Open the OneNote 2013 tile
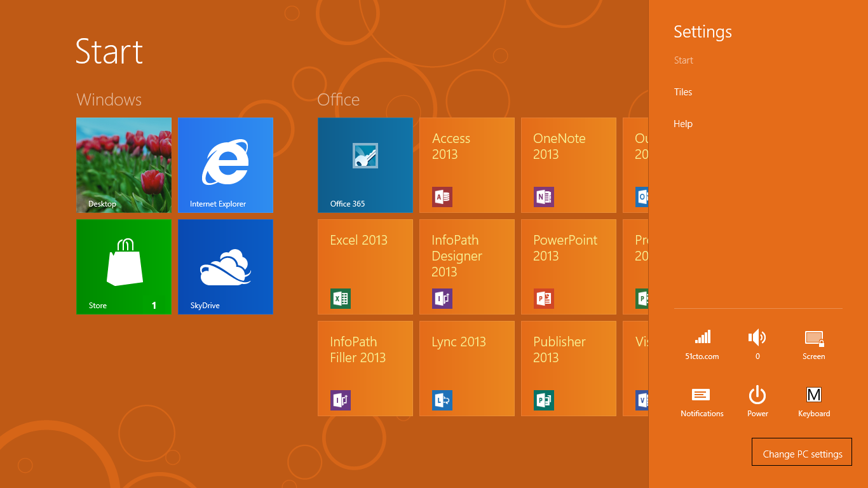Viewport: 868px width, 488px height. (569, 165)
